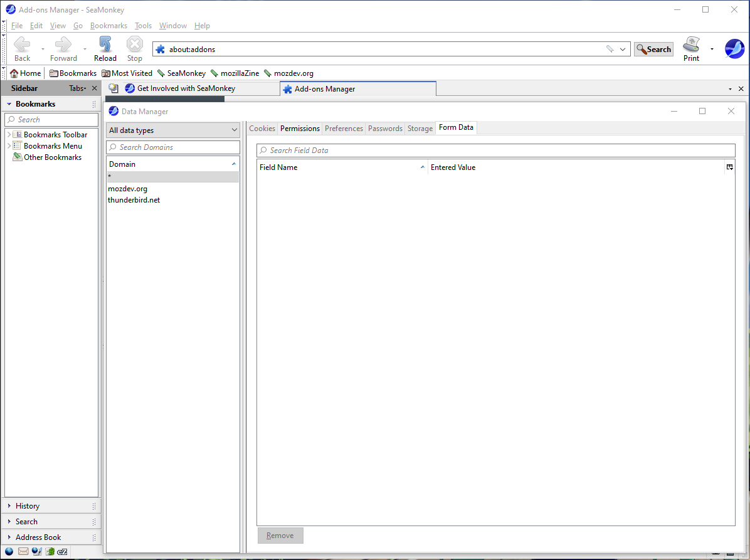Expand the Bookmarks Toolbar tree item
Image resolution: width=750 pixels, height=560 pixels.
point(8,134)
